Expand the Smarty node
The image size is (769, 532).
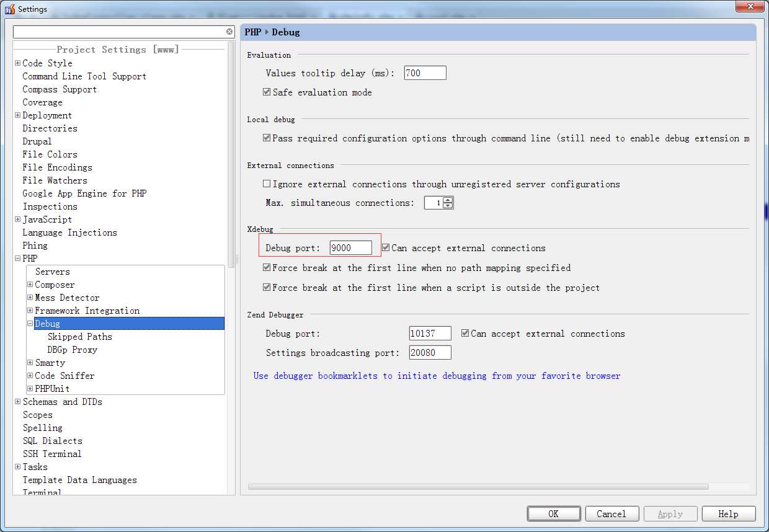pyautogui.click(x=30, y=362)
